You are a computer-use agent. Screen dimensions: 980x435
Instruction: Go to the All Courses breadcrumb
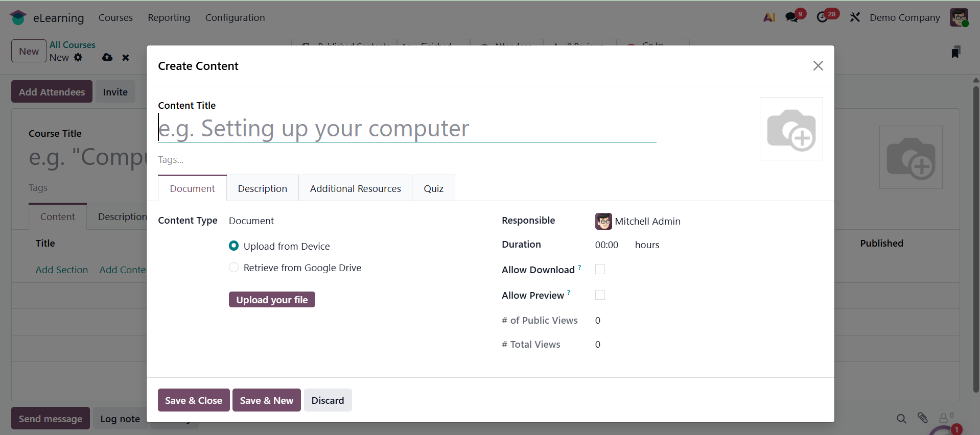73,45
